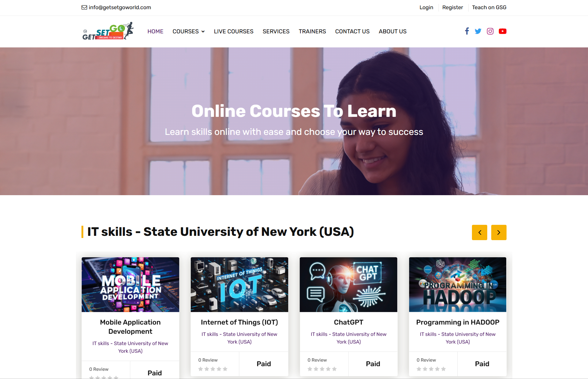Expand the COURSES dropdown menu
The height and width of the screenshot is (379, 588).
188,32
